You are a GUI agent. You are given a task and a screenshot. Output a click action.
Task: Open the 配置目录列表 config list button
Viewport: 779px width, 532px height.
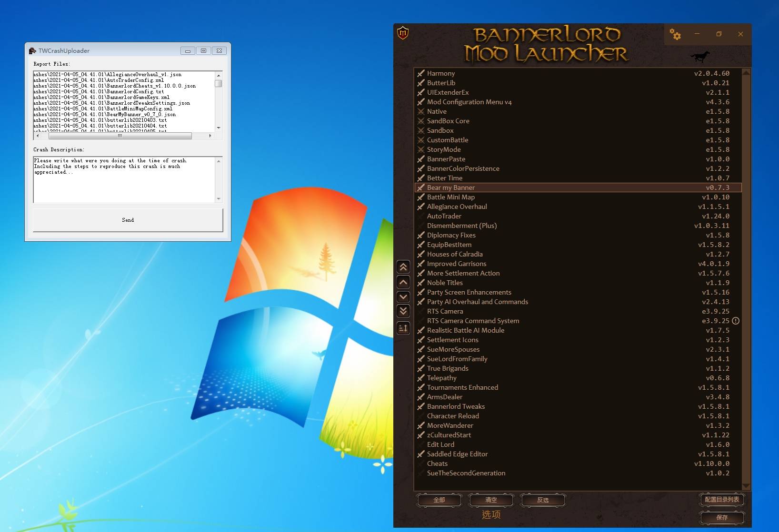point(722,500)
